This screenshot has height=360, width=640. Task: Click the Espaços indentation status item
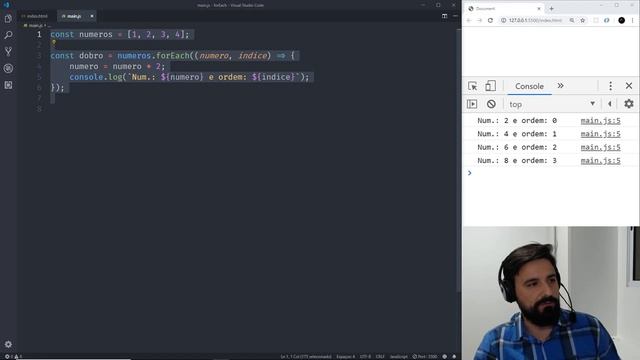345,356
